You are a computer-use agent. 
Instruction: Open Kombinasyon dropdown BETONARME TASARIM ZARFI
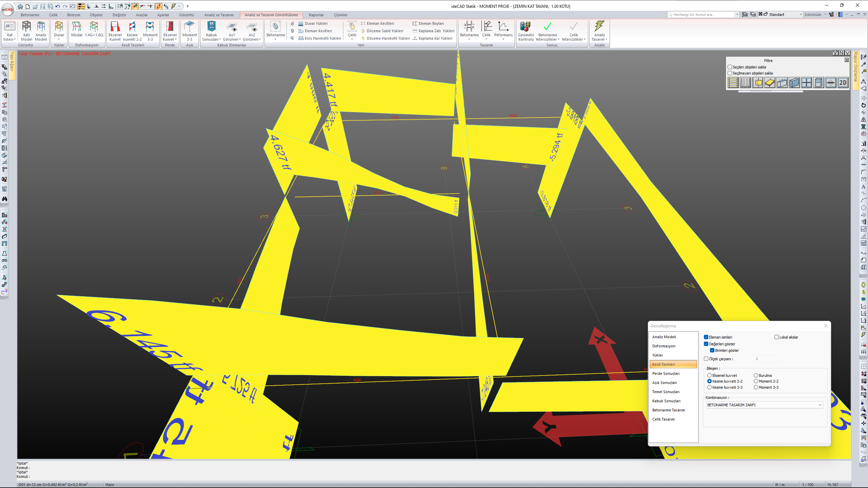point(765,405)
